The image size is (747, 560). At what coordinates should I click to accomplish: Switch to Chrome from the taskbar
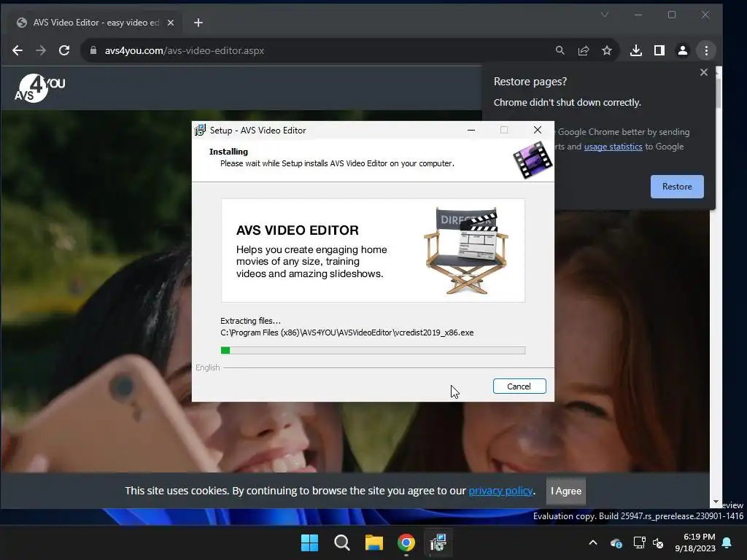(406, 542)
